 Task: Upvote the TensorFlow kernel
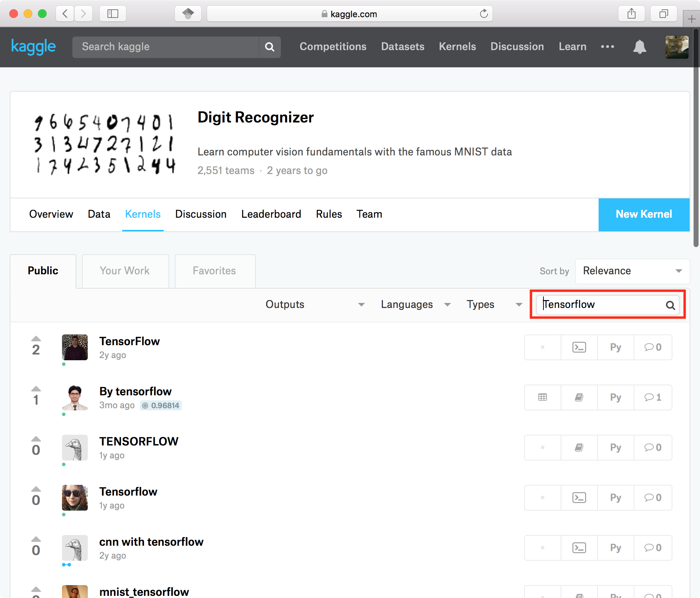[x=36, y=338]
